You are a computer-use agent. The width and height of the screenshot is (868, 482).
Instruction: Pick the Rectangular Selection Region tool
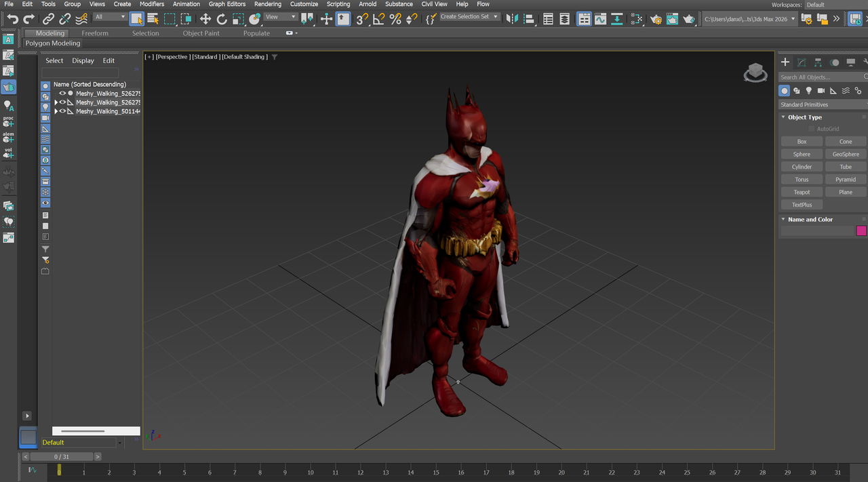pyautogui.click(x=170, y=19)
